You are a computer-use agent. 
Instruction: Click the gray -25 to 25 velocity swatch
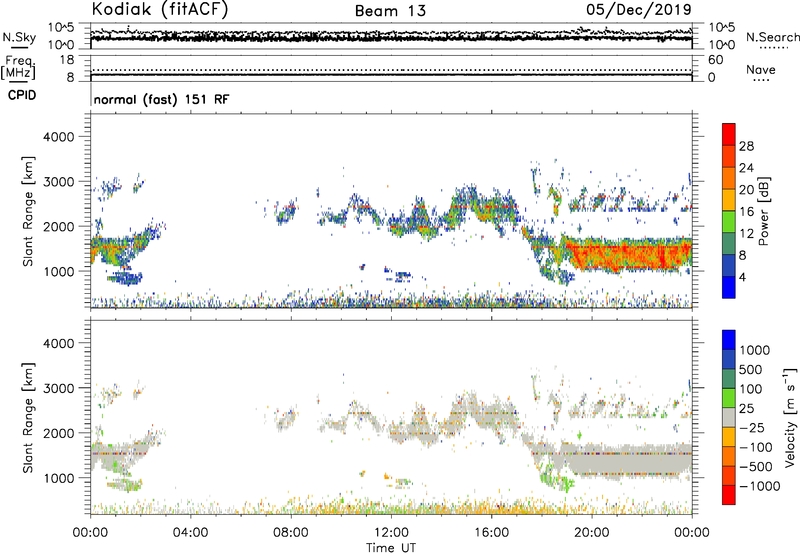[729, 417]
